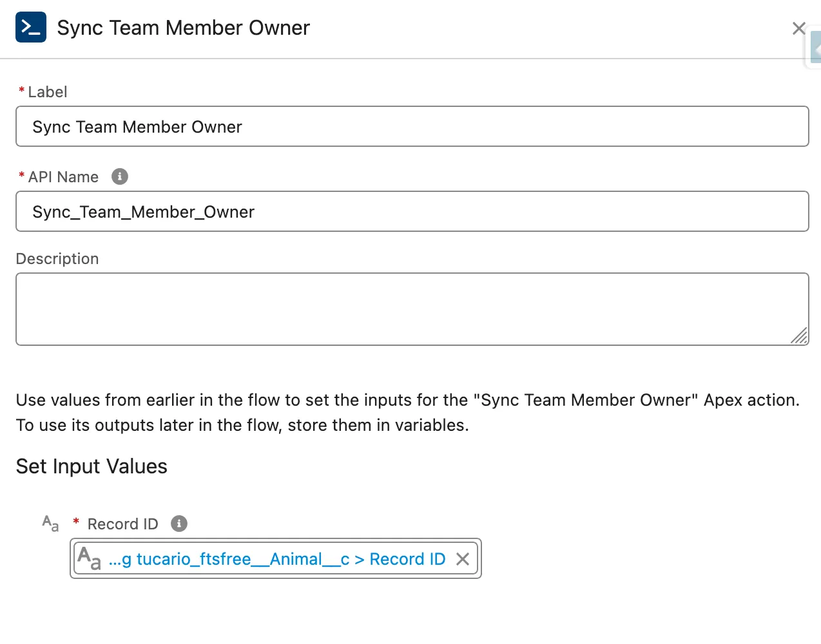Viewport: 821px width, 644px height.
Task: Click the Record ID field label
Action: [x=122, y=524]
